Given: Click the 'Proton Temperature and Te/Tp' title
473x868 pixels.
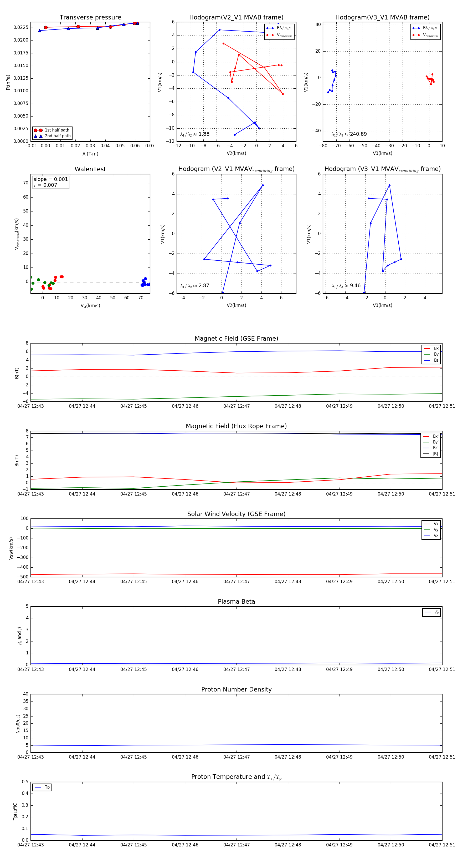Looking at the screenshot, I should tap(236, 777).
